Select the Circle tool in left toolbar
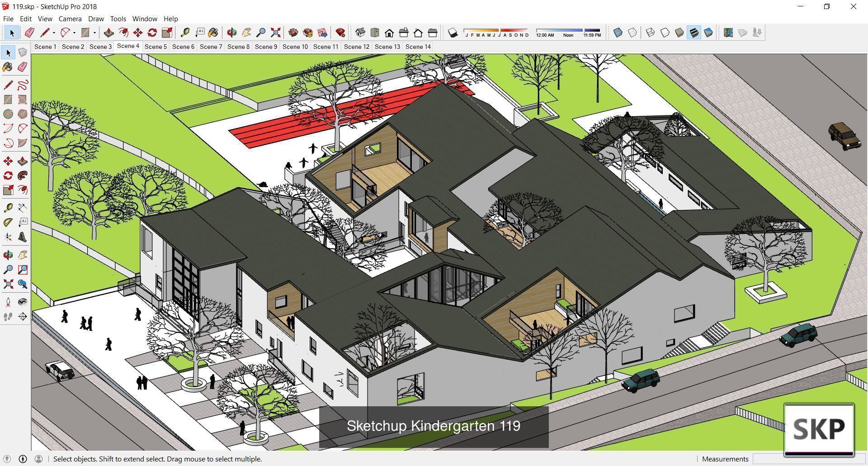Screen dimensions: 868x466 click(8, 114)
